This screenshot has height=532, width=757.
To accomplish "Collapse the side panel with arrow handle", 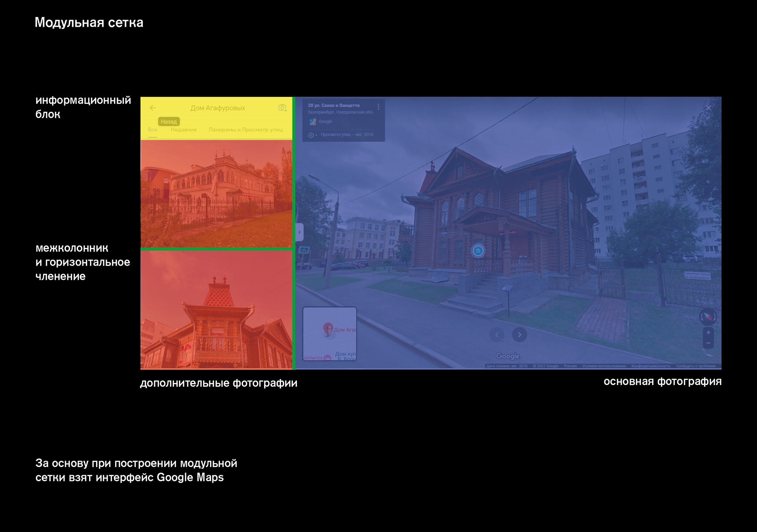I will click(299, 232).
